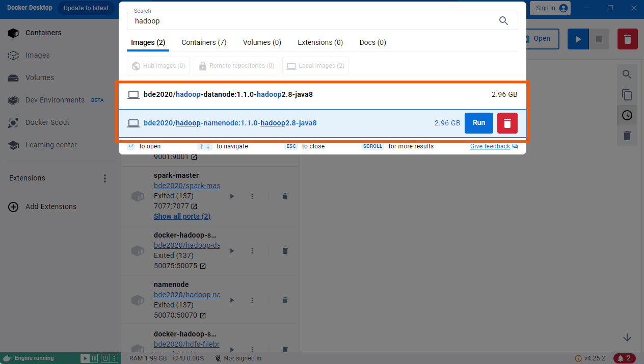Screen dimensions: 644x364
Task: Click the clock timestamps icon in right panel
Action: (627, 115)
